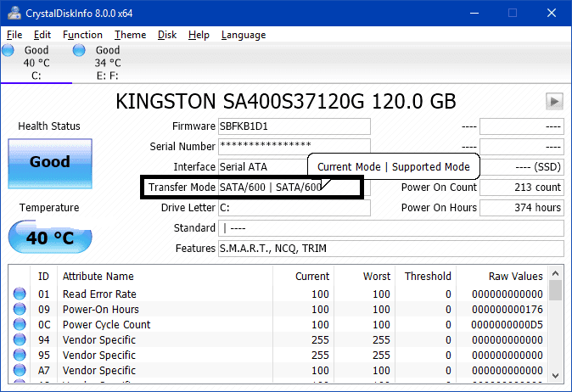Click the Standard field
This screenshot has height=392, width=572.
coord(391,228)
